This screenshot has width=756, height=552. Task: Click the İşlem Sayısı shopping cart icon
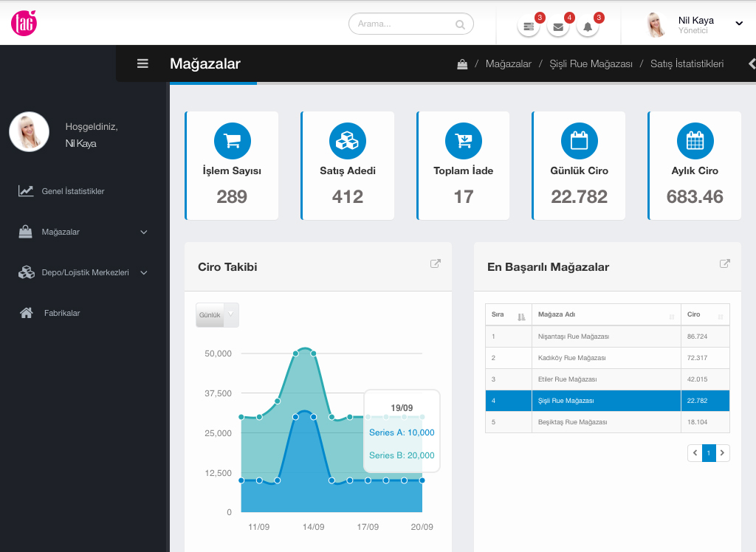click(233, 141)
